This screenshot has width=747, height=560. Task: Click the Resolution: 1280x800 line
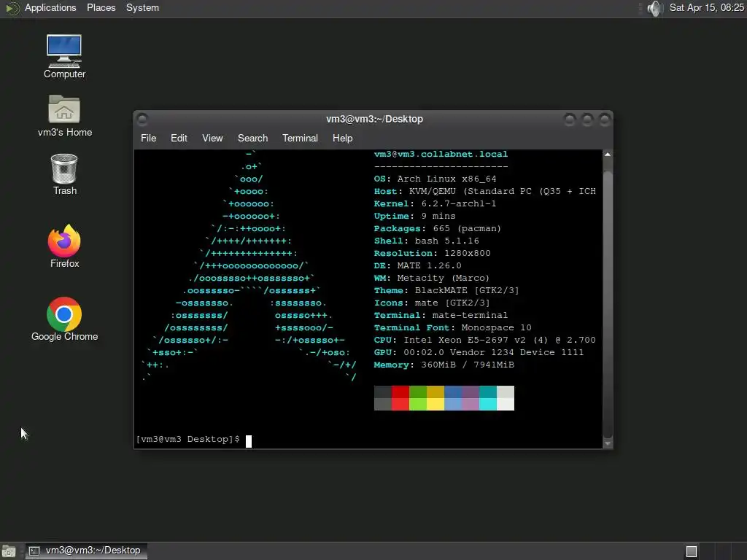click(x=432, y=253)
